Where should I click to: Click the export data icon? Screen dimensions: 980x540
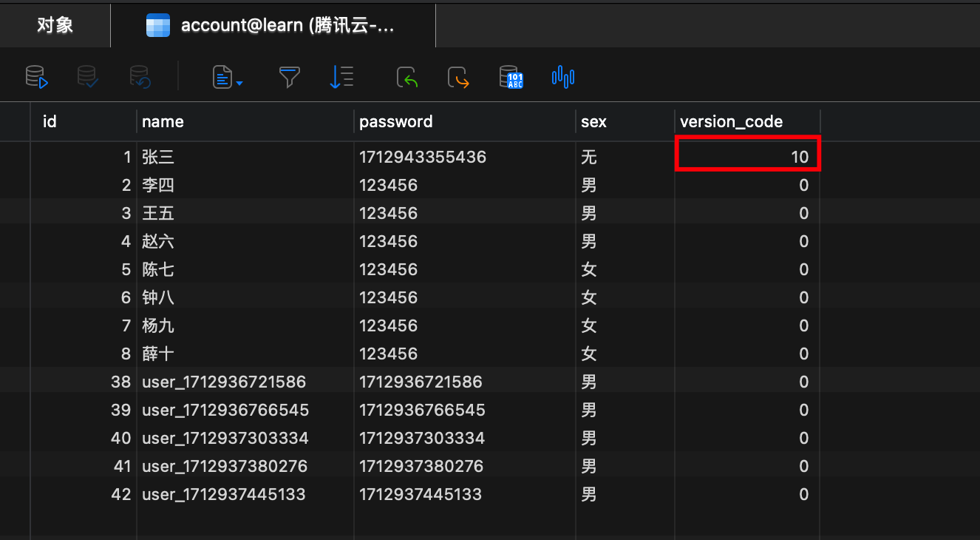pos(459,76)
